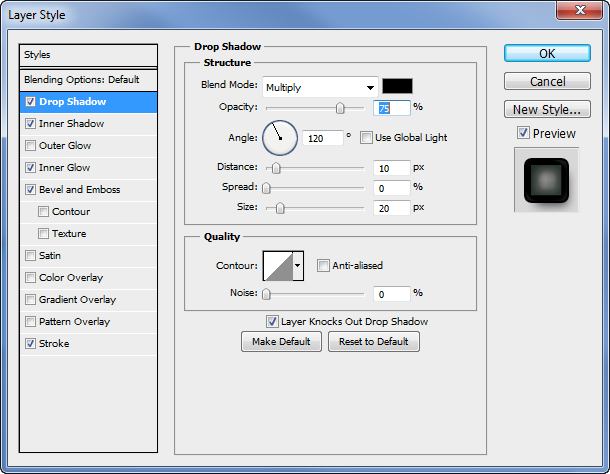The width and height of the screenshot is (610, 474).
Task: Select Blending Options: Default
Action: tap(88, 80)
